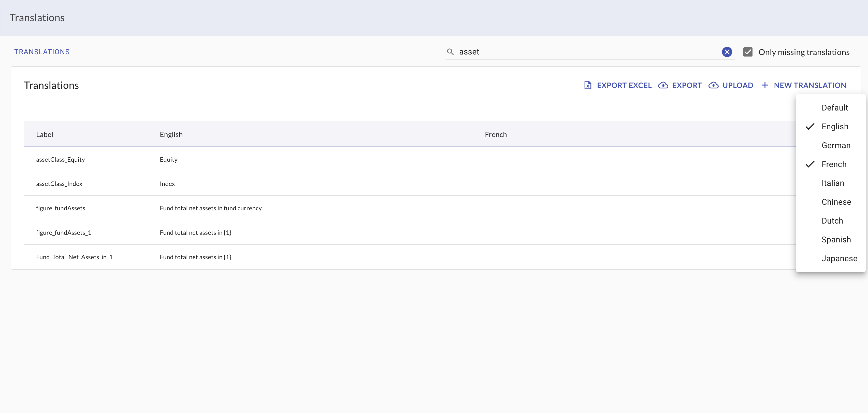Choose Italian from the language dropdown
The width and height of the screenshot is (868, 413).
[833, 183]
